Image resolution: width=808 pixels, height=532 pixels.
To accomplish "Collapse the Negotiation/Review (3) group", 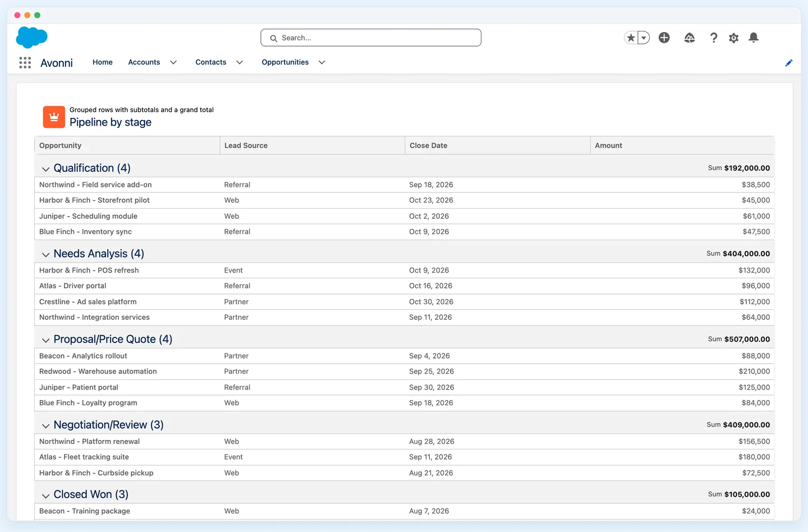I will click(46, 426).
